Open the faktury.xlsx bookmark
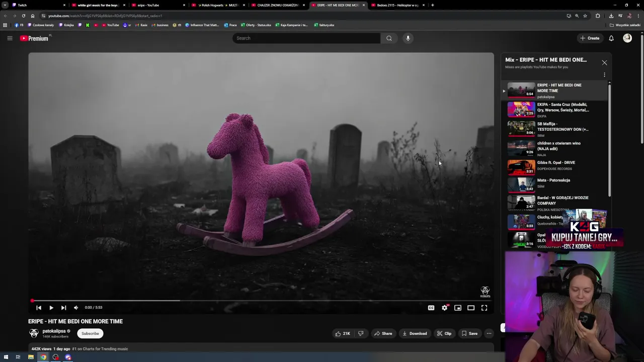The width and height of the screenshot is (644, 362). (x=324, y=25)
